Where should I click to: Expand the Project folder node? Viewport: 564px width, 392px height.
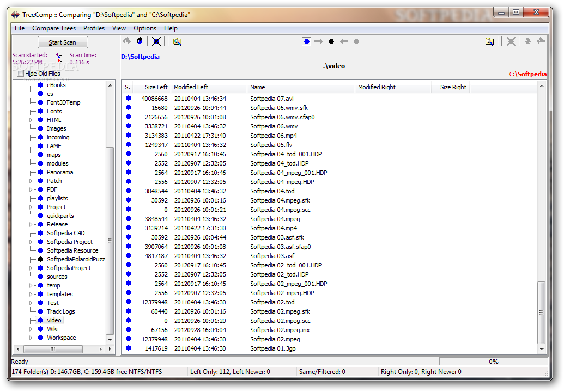(31, 207)
